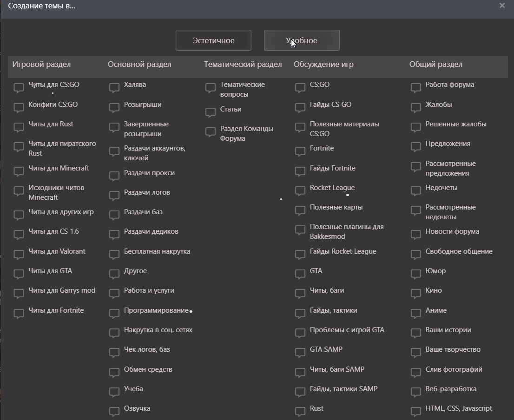Viewport: 514px width, 420px height.
Task: Select Читы для Minecraft forum
Action: (x=59, y=168)
